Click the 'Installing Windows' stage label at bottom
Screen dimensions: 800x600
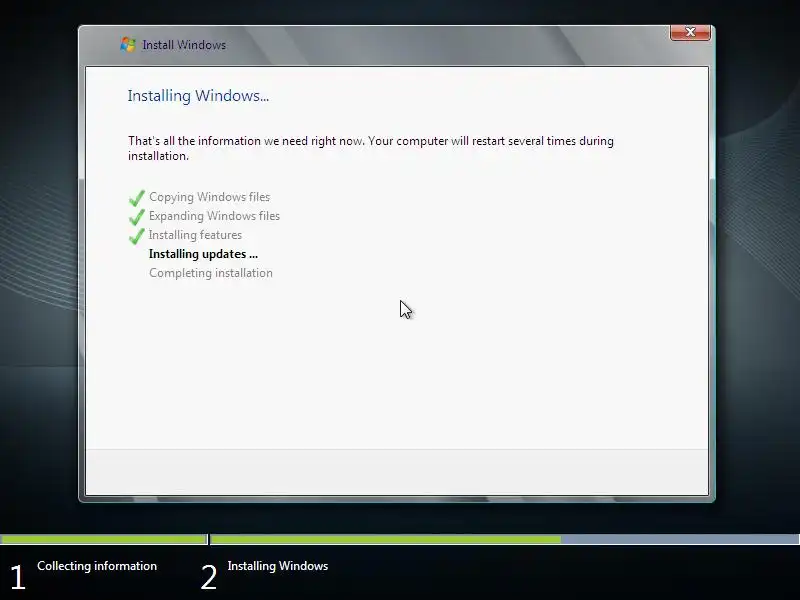[278, 566]
